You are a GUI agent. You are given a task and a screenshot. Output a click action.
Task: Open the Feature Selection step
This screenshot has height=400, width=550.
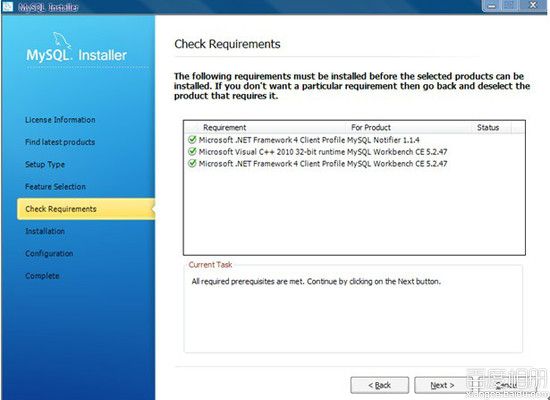[55, 187]
